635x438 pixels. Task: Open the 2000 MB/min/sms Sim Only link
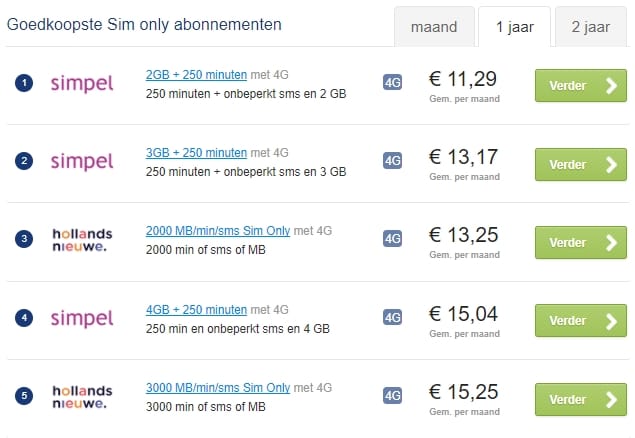pos(218,231)
